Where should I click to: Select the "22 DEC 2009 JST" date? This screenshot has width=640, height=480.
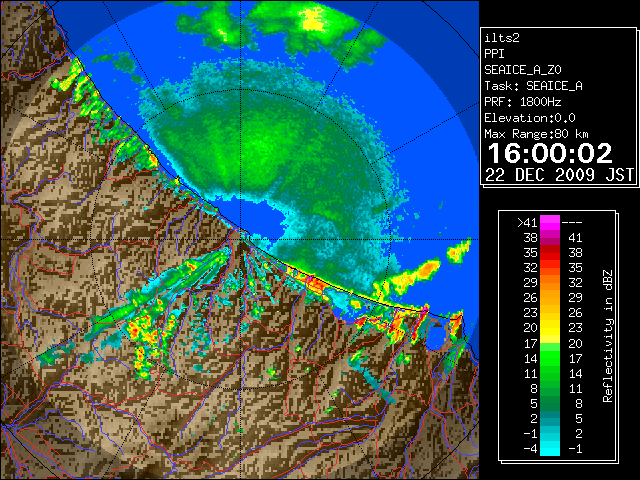tap(560, 175)
